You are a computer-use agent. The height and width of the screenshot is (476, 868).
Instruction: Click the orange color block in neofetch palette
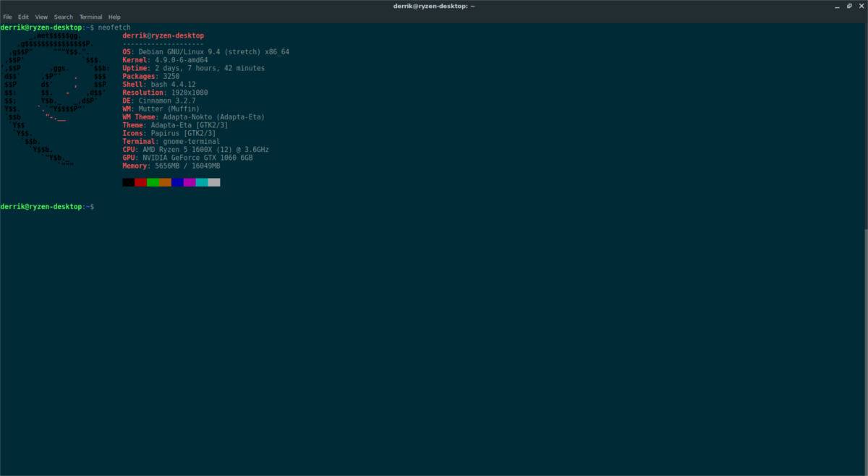coord(165,182)
